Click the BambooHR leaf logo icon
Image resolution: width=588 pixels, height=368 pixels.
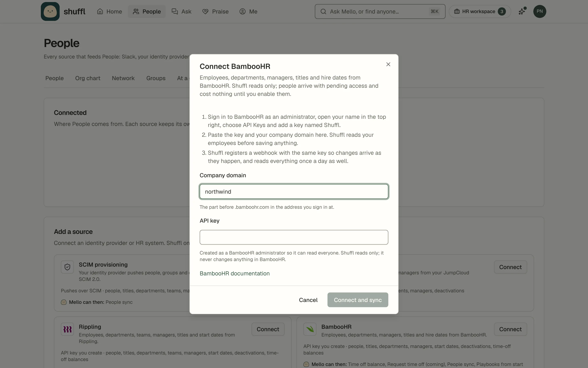click(x=310, y=329)
